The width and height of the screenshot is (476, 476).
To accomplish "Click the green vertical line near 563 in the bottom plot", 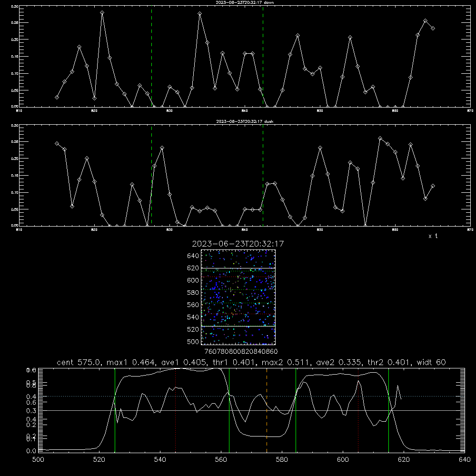I will pos(229,410).
